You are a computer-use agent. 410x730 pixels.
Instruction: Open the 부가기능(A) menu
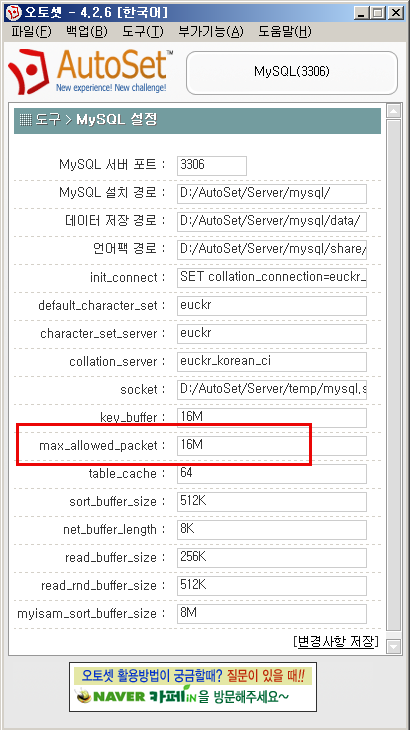pyautogui.click(x=211, y=32)
